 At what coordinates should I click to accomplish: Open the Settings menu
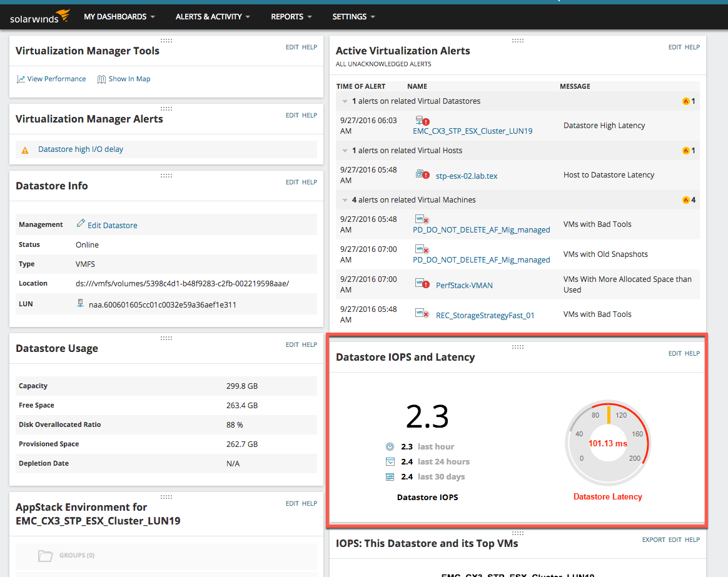(x=353, y=17)
